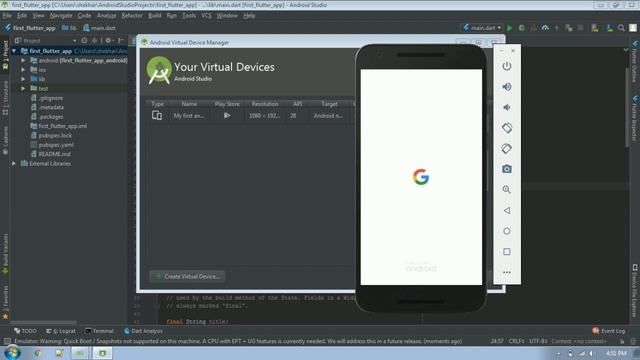Open the Build menu
640x360 pixels.
click(154, 16)
